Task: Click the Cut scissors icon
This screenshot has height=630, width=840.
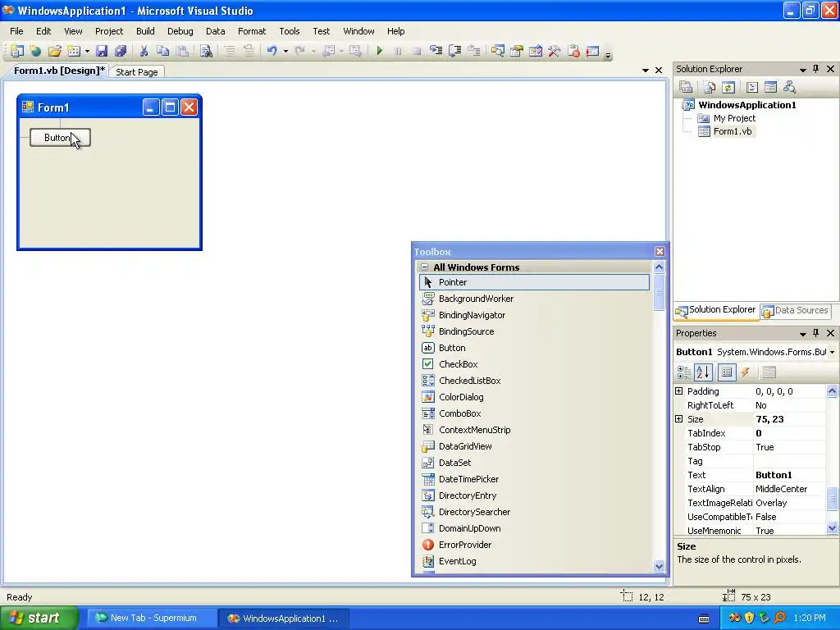Action: (144, 51)
